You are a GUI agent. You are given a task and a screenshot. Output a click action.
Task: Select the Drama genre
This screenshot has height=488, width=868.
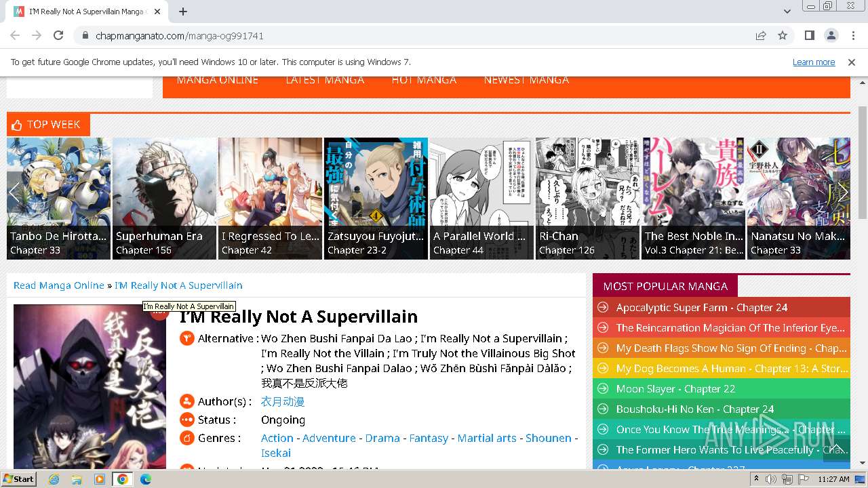click(382, 438)
